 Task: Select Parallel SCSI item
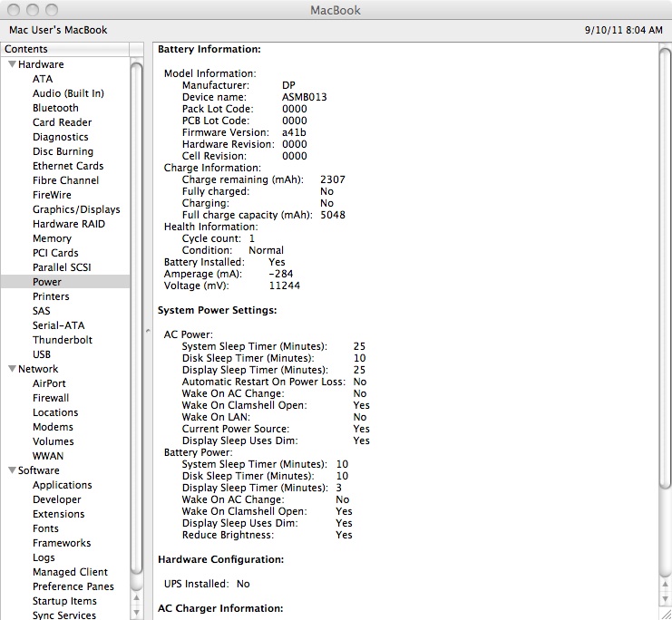(x=62, y=267)
